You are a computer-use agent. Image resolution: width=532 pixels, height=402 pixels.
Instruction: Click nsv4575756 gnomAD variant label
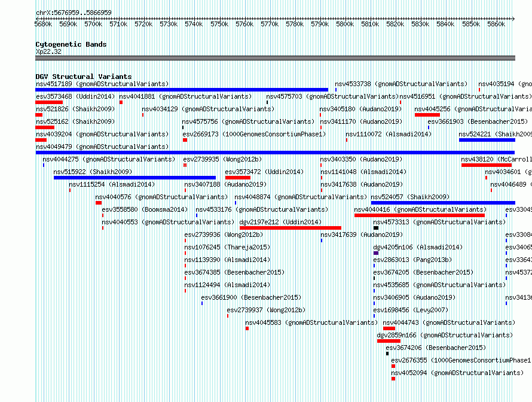(248, 121)
